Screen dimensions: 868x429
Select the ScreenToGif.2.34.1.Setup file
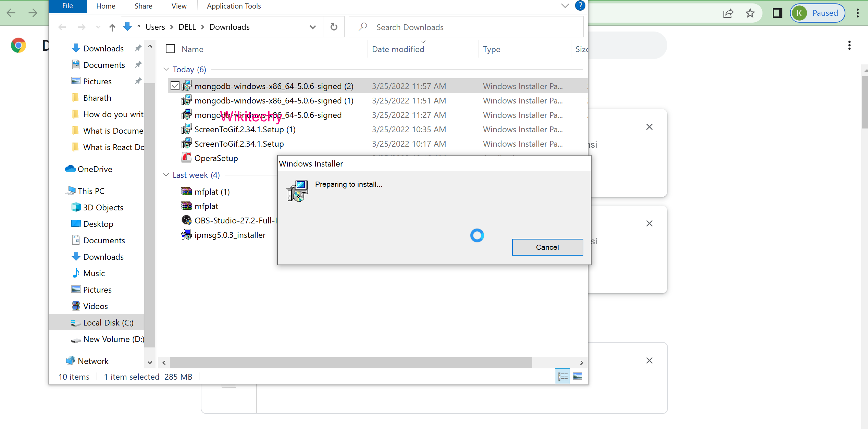pyautogui.click(x=239, y=144)
